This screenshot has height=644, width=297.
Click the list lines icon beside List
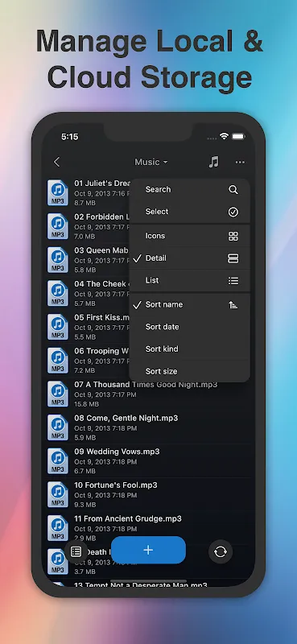tap(233, 281)
